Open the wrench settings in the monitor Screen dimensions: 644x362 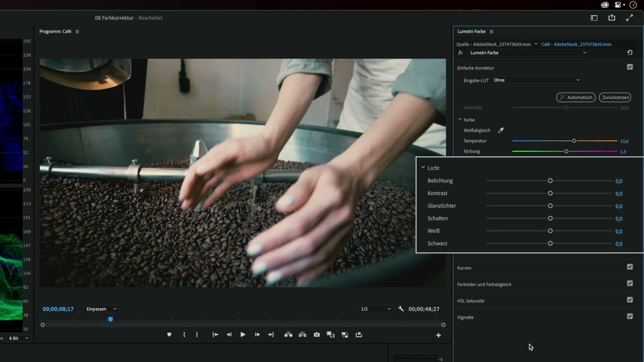[401, 309]
